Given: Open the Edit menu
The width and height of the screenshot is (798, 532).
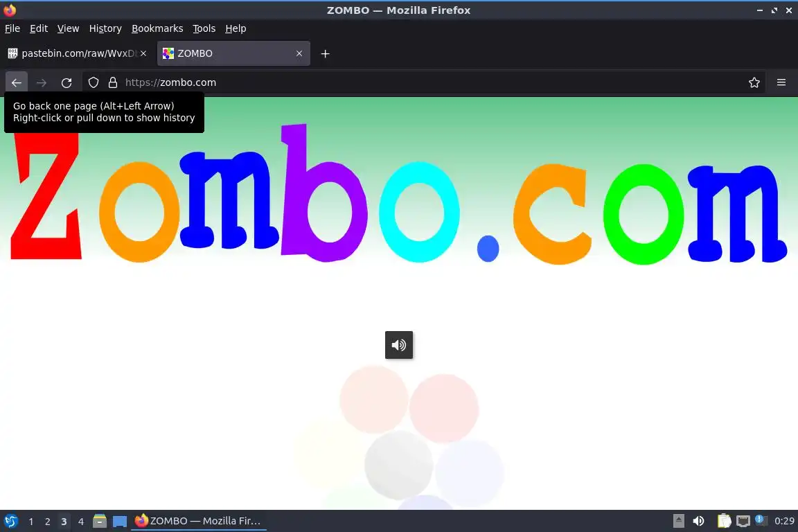Looking at the screenshot, I should click(39, 28).
